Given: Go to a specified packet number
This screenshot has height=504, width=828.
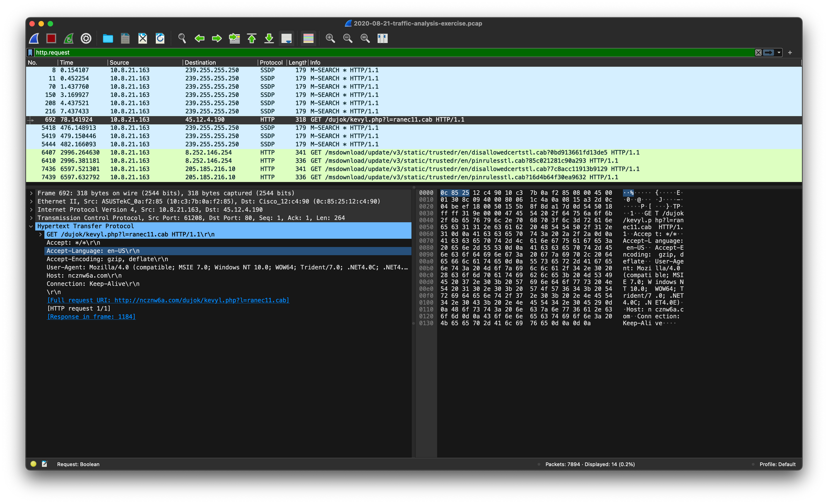Looking at the screenshot, I should point(234,38).
